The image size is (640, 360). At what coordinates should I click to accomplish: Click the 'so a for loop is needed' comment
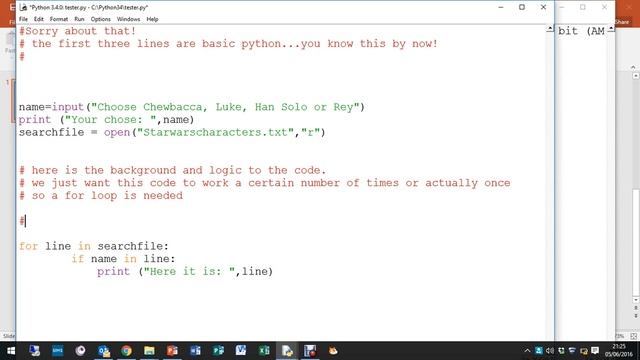click(101, 196)
